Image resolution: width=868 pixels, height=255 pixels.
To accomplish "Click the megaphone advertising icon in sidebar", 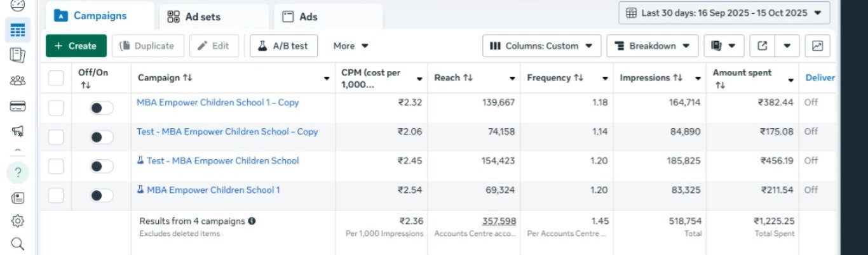I will coord(18,131).
